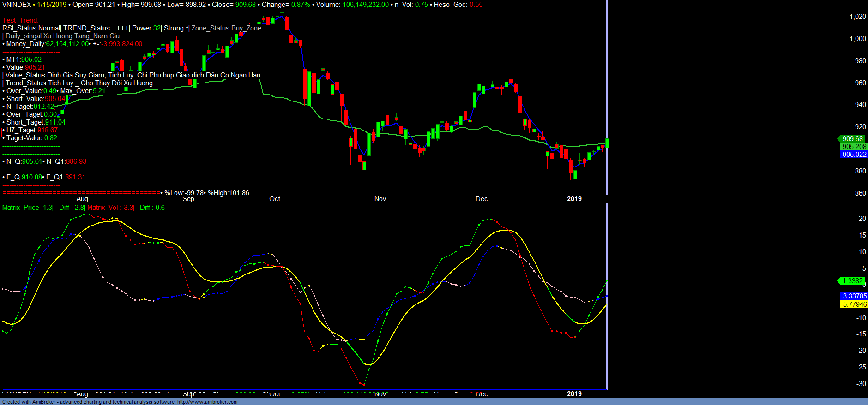Click the green 909.68 price tag

[x=852, y=139]
